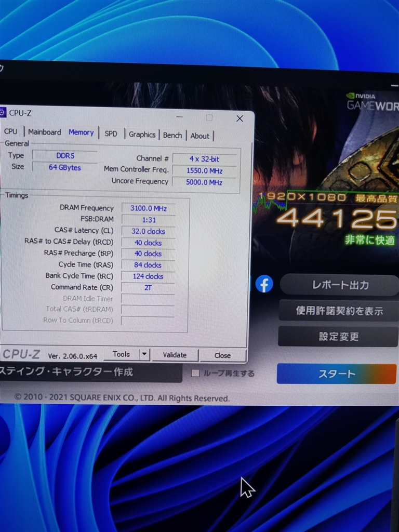Click the NVIDIA GameWorks logo
This screenshot has height=532, width=399.
click(x=373, y=102)
